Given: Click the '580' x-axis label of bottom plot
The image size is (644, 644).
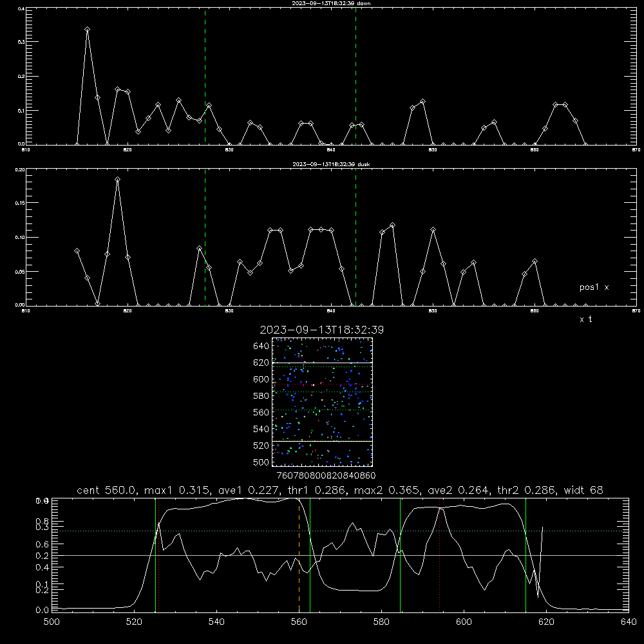Looking at the screenshot, I should coord(381,622).
